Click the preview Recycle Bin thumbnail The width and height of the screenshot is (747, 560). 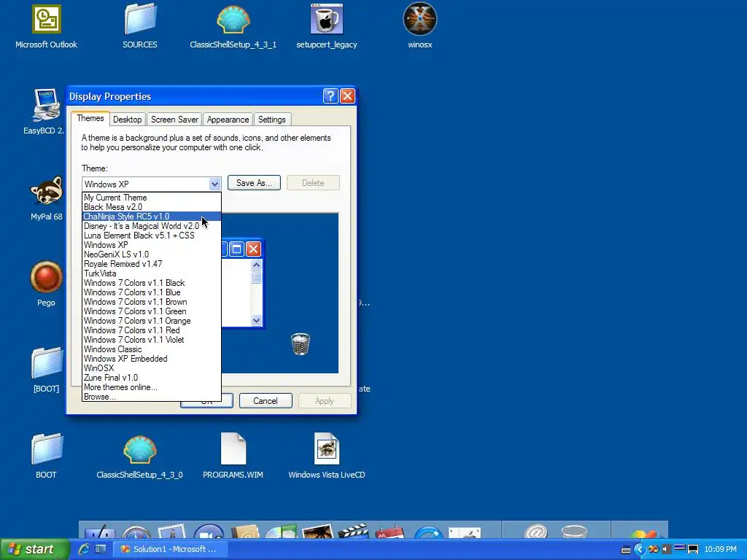[x=300, y=344]
